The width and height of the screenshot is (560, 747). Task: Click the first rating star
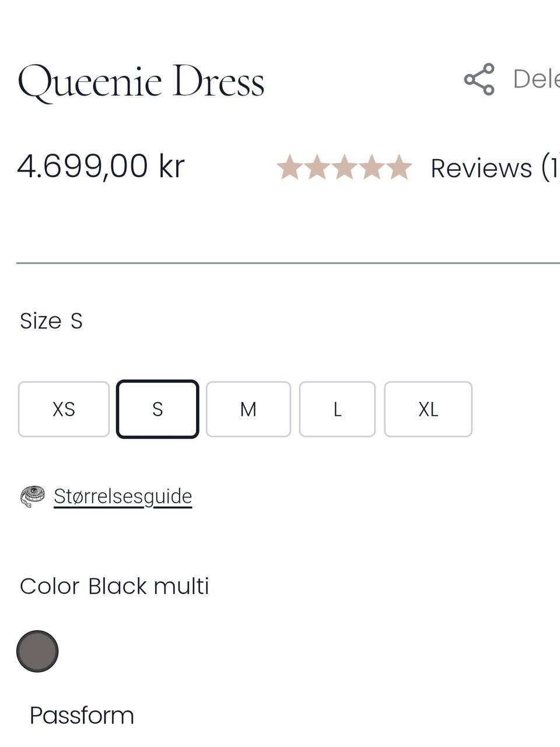[x=289, y=167]
